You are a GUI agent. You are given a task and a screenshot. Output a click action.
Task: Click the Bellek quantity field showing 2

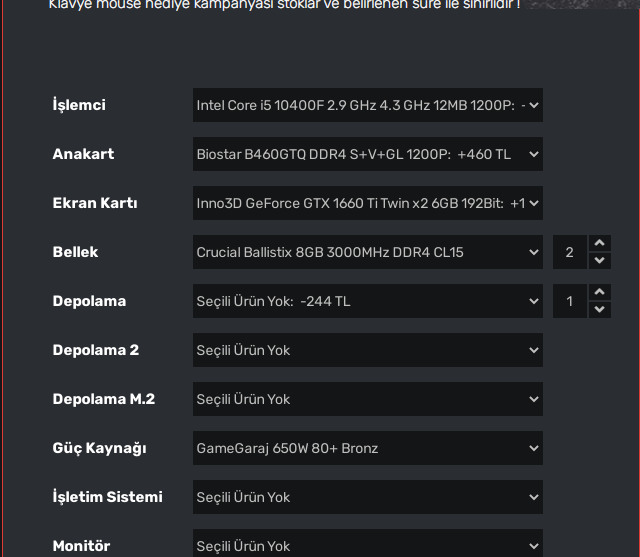tap(570, 252)
